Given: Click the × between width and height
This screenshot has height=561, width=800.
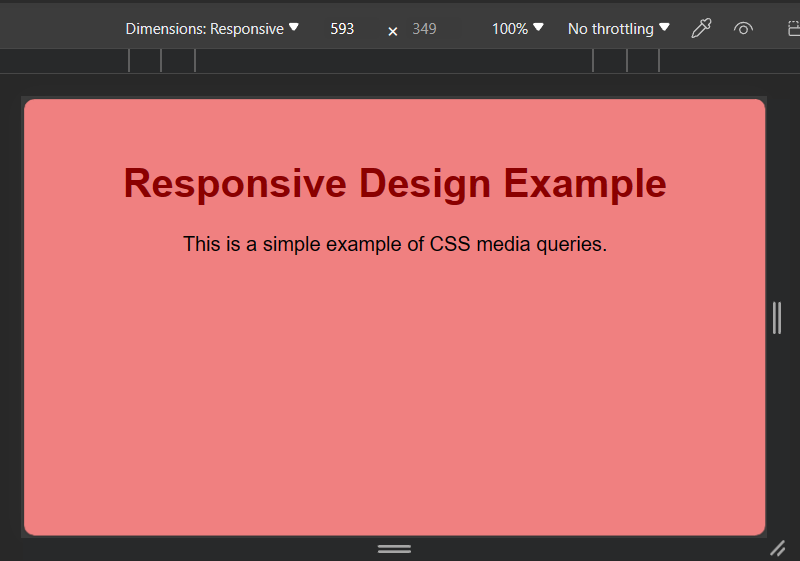Looking at the screenshot, I should coord(392,32).
